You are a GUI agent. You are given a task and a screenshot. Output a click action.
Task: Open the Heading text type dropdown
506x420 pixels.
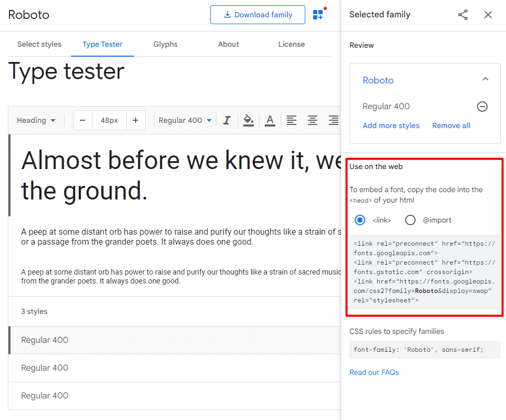click(x=36, y=120)
